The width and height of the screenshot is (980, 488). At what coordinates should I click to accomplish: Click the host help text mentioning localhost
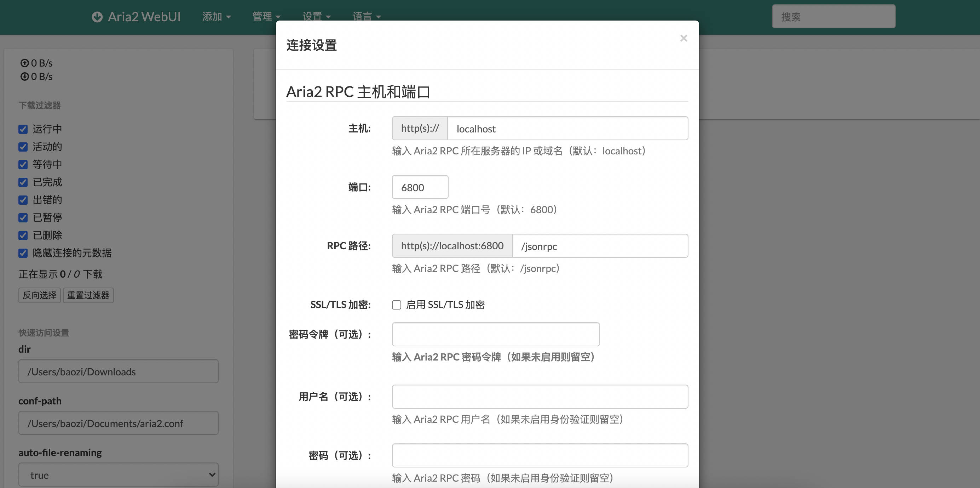tap(519, 151)
